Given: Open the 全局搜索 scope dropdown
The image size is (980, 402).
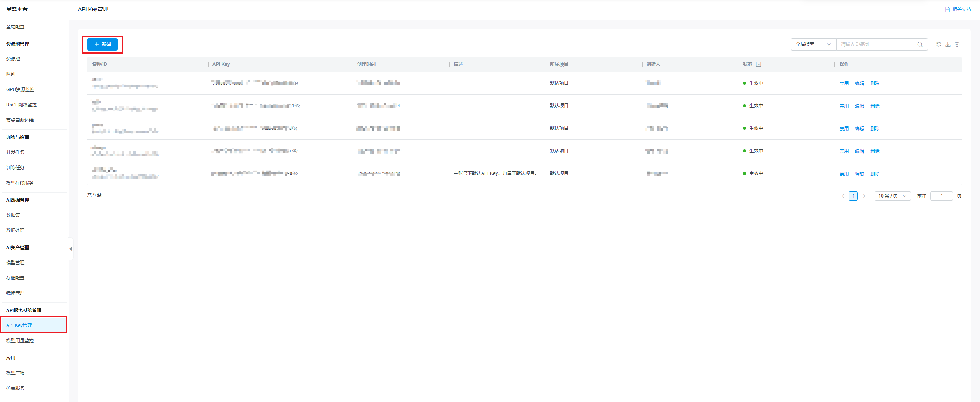Looking at the screenshot, I should [x=813, y=44].
